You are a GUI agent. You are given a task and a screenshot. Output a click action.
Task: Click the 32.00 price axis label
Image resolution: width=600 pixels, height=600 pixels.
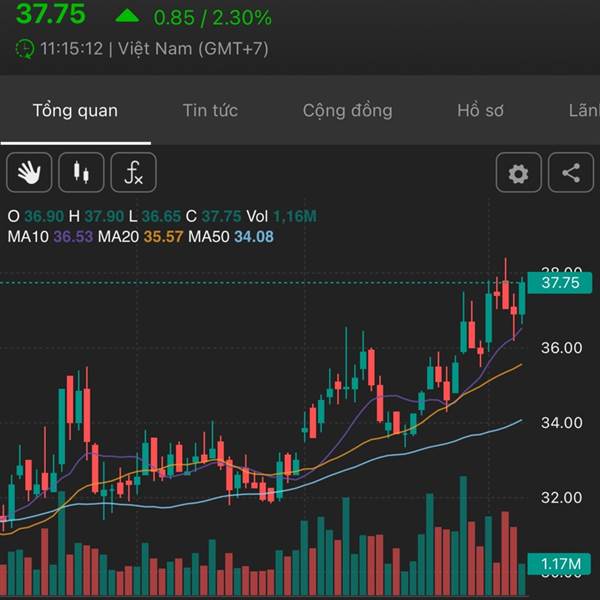(561, 498)
